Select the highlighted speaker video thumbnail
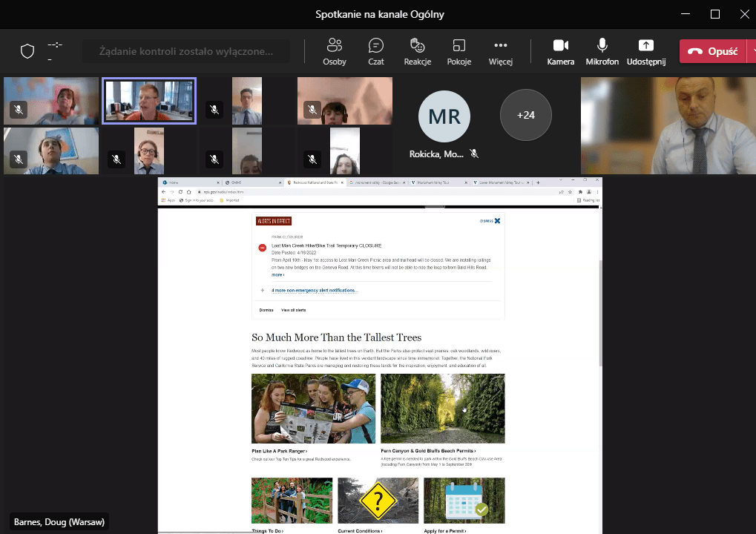This screenshot has height=534, width=756. click(x=149, y=101)
